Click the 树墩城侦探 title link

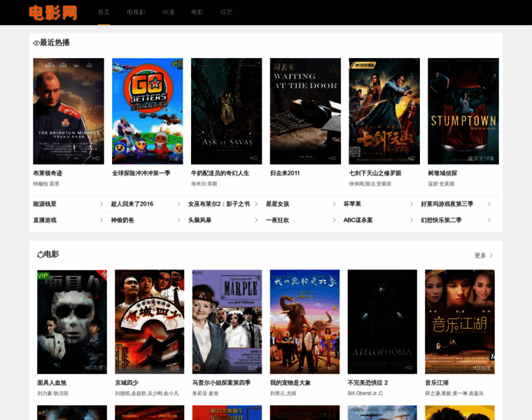click(442, 174)
